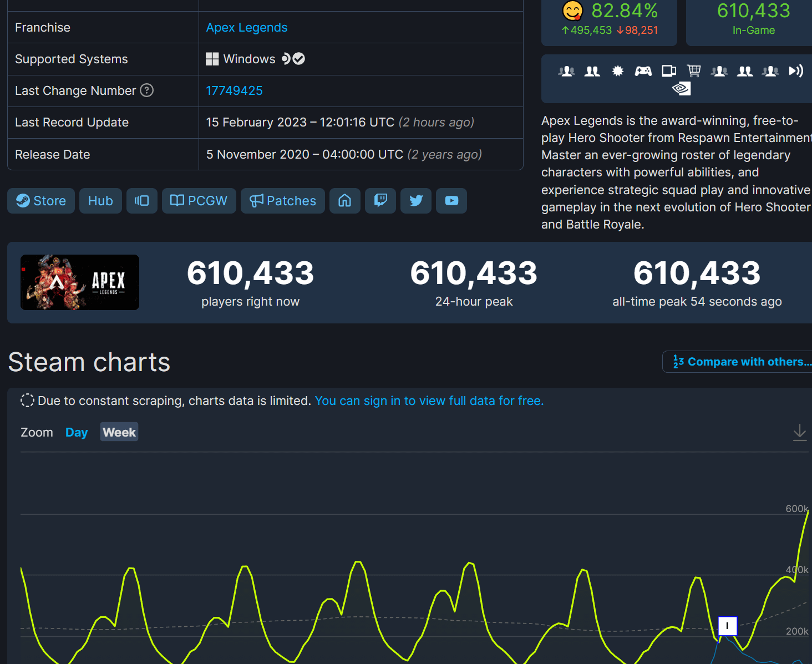This screenshot has width=812, height=664.
Task: Click the trading cards icon
Action: (669, 71)
